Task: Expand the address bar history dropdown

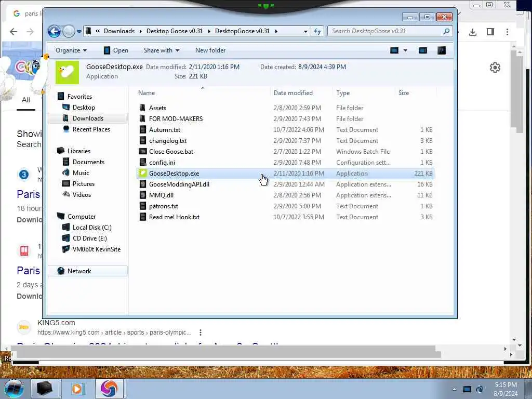Action: point(305,31)
